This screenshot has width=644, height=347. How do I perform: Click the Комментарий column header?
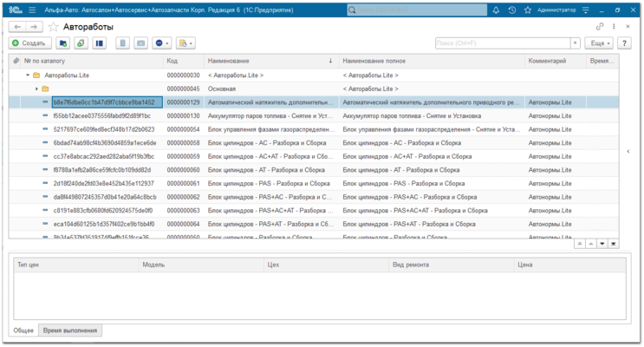[x=556, y=61]
